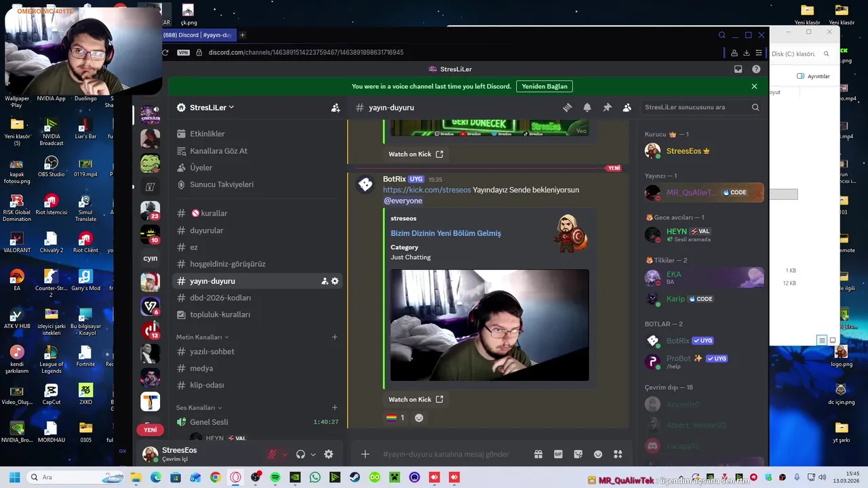Open the GIF picker
The height and width of the screenshot is (488, 868).
(558, 454)
